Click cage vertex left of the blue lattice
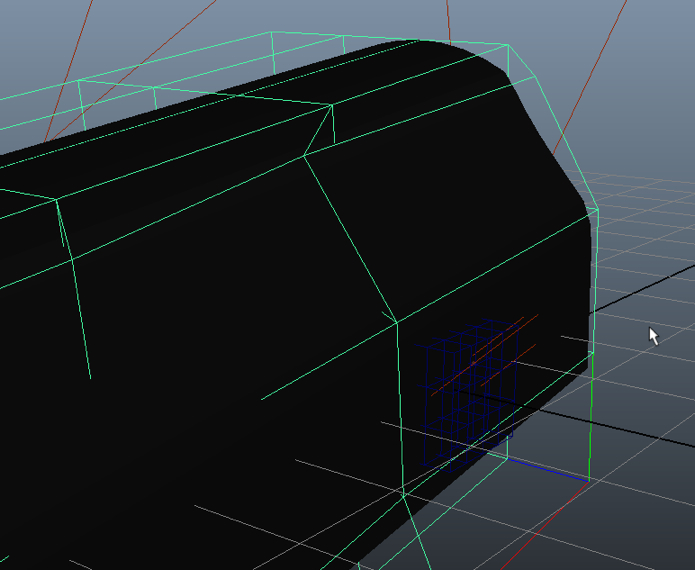Image resolution: width=695 pixels, height=570 pixels. point(397,322)
